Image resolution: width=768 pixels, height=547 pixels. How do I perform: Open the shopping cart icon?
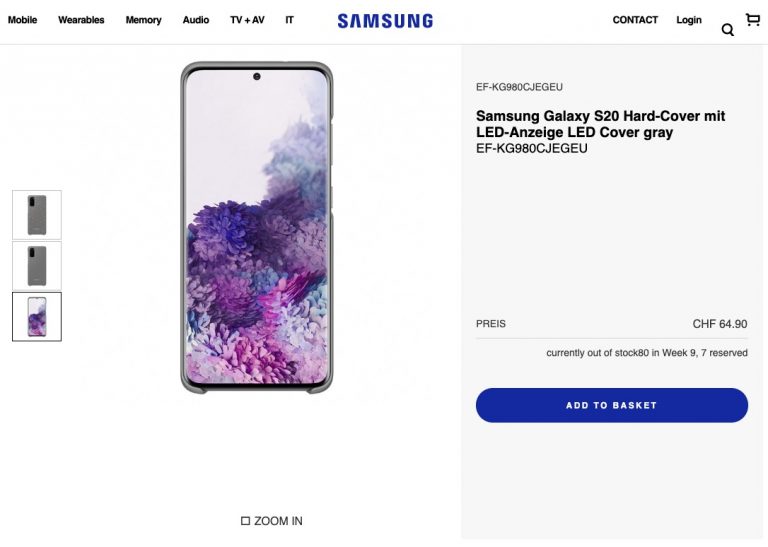click(x=753, y=19)
